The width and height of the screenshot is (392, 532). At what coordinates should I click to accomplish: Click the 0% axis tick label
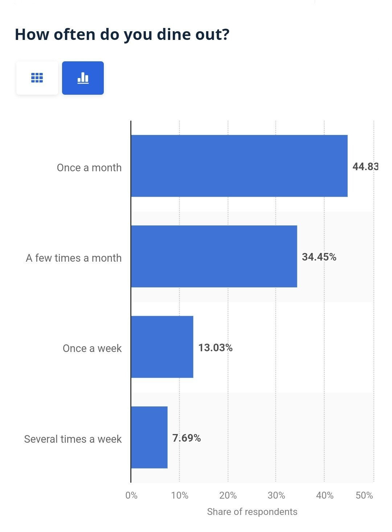(x=131, y=495)
